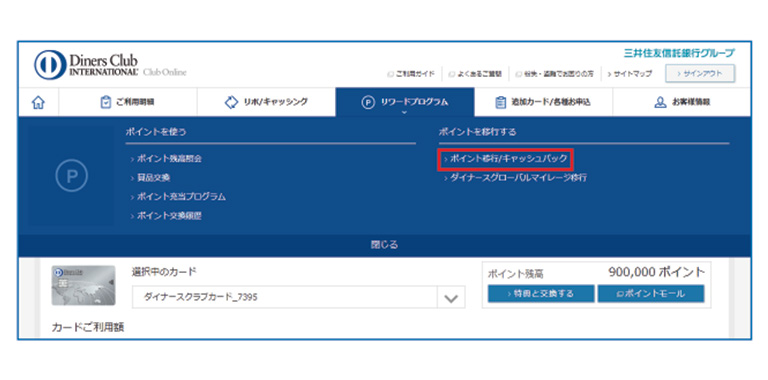Image resolution: width=768 pixels, height=380 pixels.
Task: Click the ポイントを使う heading
Action: (156, 132)
